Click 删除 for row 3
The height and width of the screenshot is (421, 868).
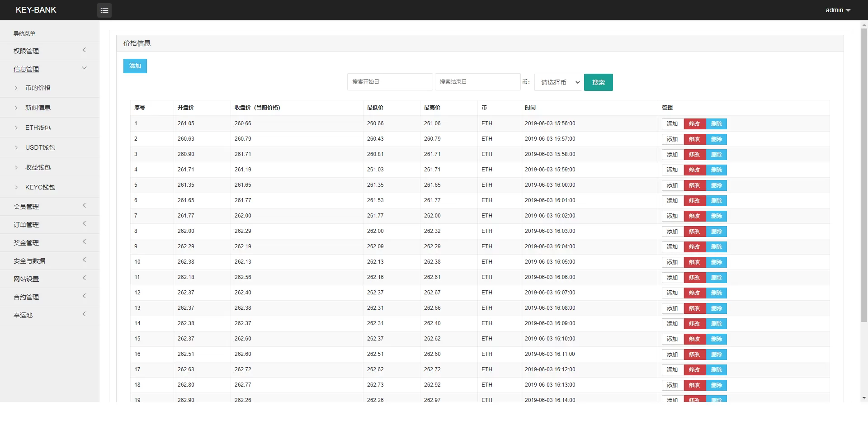717,155
